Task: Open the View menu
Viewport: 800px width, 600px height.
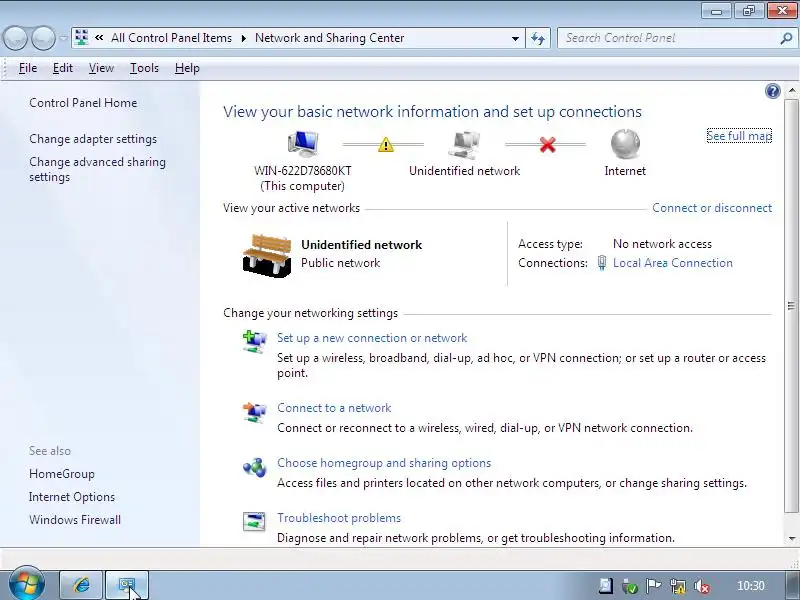Action: click(101, 68)
